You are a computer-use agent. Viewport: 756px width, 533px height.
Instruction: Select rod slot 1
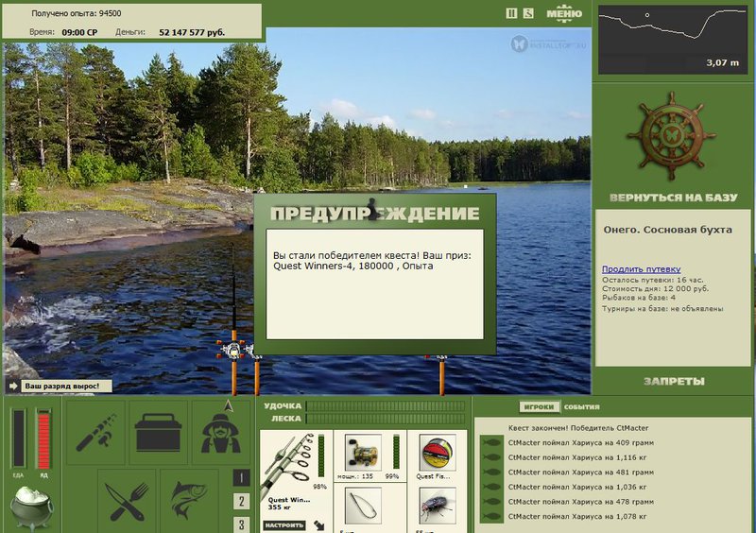tap(242, 477)
